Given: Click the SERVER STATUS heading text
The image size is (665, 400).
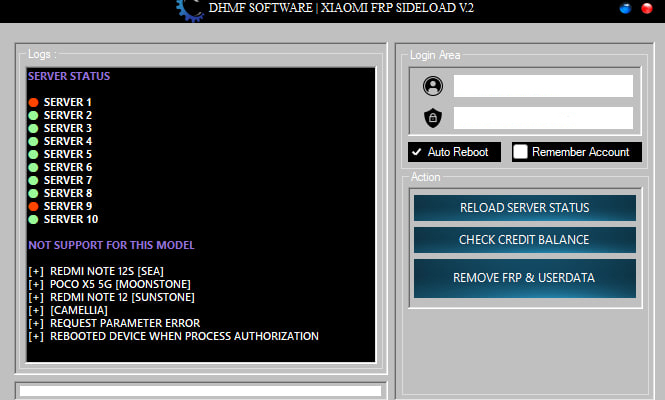Looking at the screenshot, I should pos(69,76).
